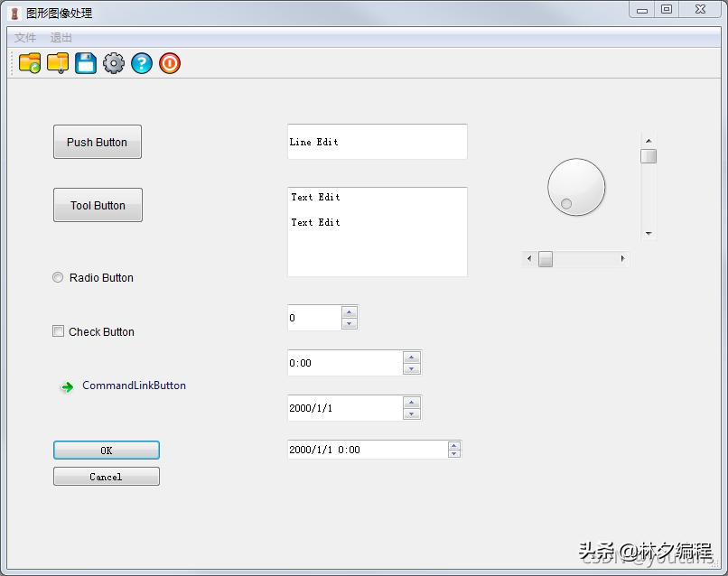Screen dimensions: 728x576
Task: Click the 0:00 time entry field
Action: coord(345,363)
